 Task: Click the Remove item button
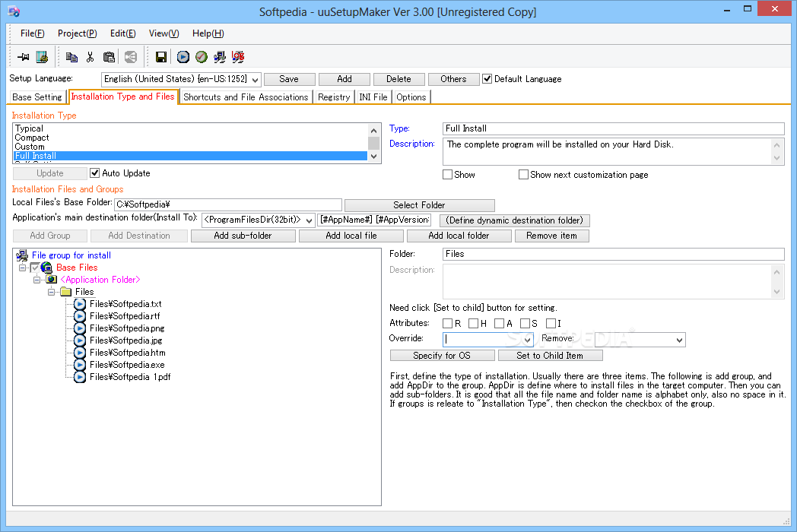(x=552, y=236)
